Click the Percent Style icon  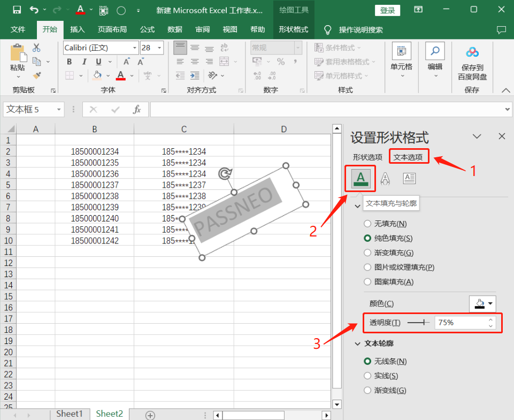coord(281,62)
